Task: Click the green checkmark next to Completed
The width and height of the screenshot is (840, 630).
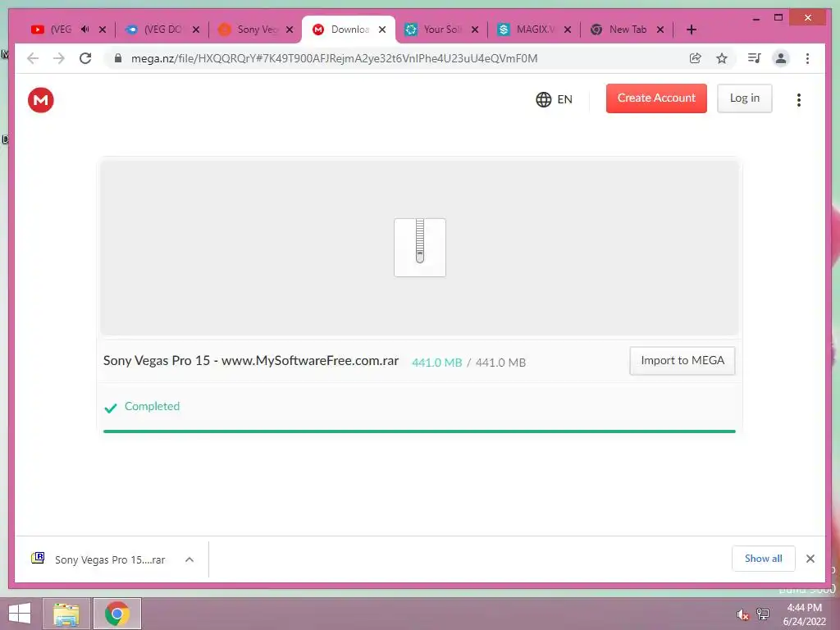Action: tap(111, 409)
